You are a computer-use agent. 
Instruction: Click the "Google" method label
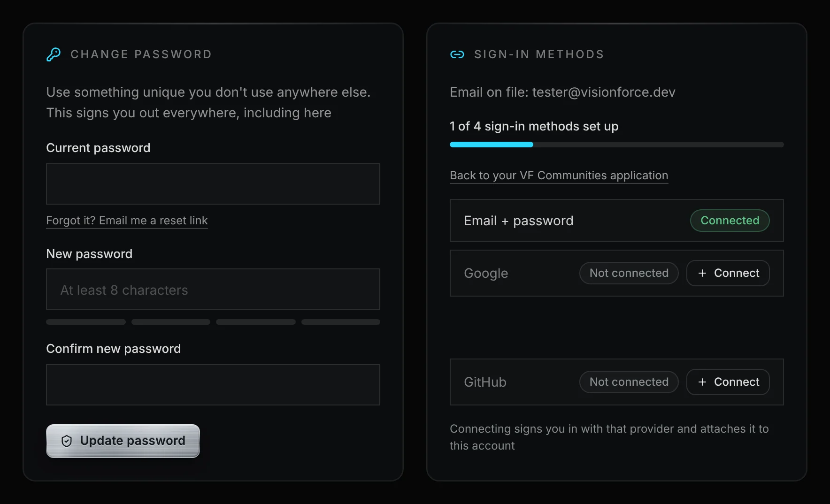[486, 273]
